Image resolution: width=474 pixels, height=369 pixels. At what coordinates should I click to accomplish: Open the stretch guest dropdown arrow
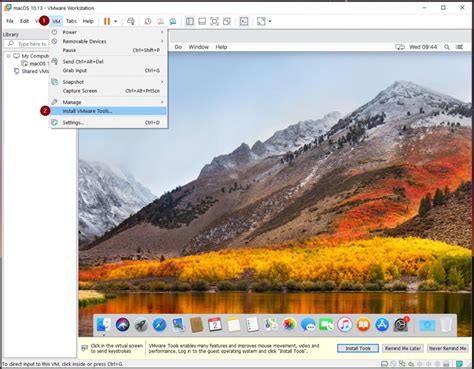click(x=270, y=21)
